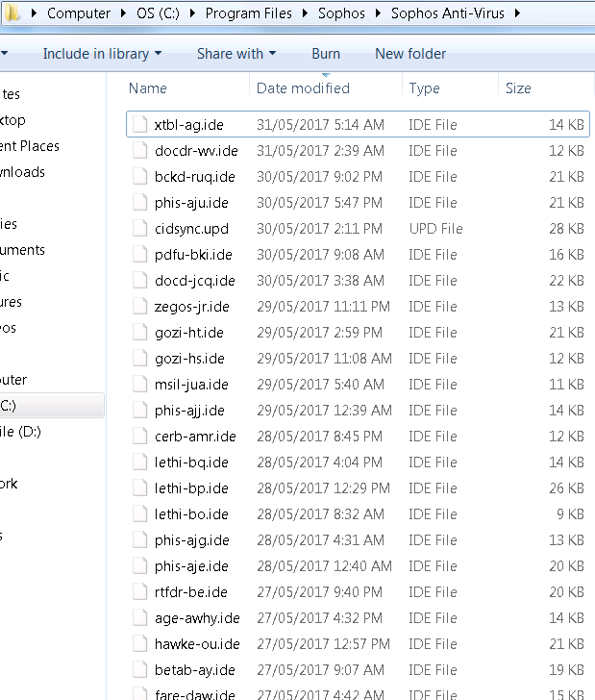The width and height of the screenshot is (595, 700).
Task: Select Recent Places in navigation pane
Action: coord(30,146)
